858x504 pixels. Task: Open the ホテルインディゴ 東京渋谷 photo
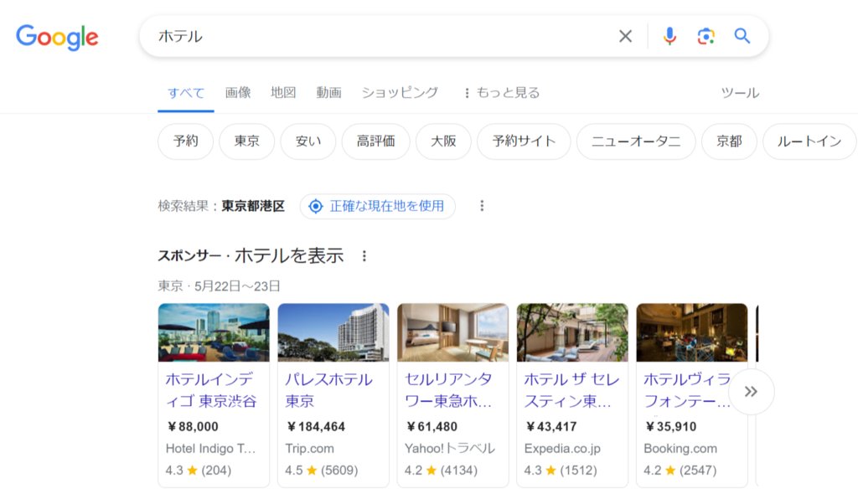214,332
